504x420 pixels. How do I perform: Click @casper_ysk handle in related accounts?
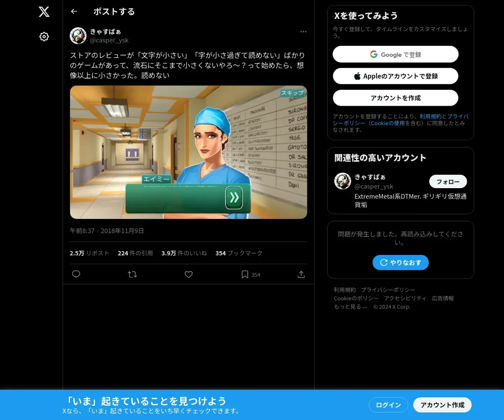pyautogui.click(x=374, y=186)
